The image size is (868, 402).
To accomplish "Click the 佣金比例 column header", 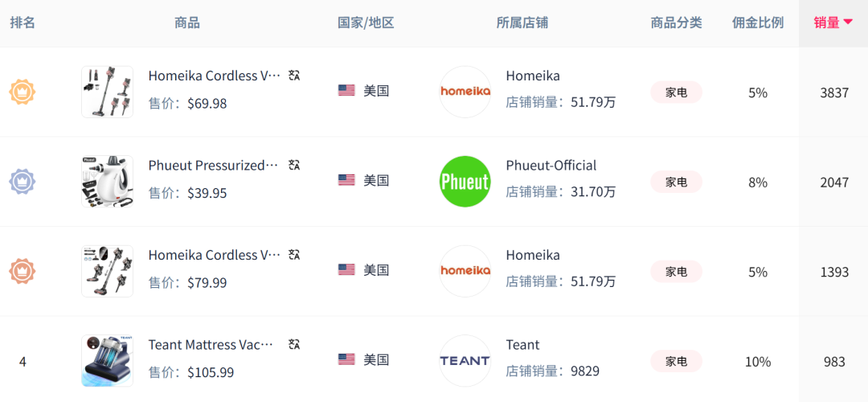I will point(757,23).
